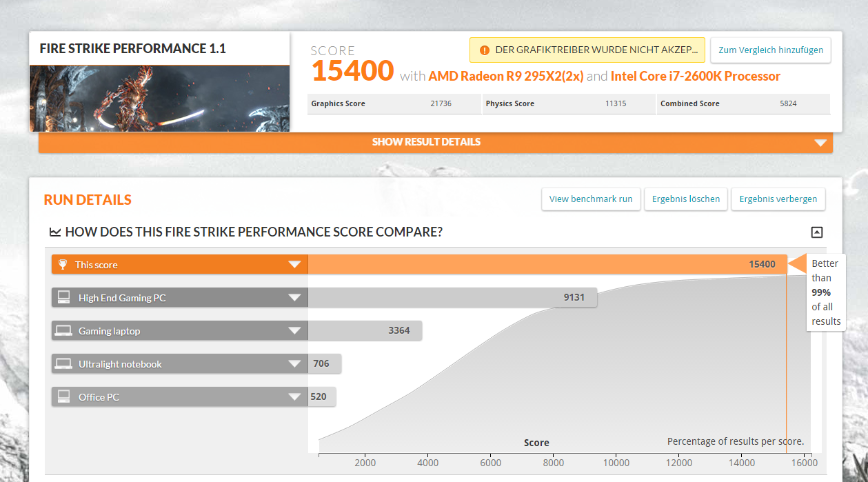Screen dimensions: 868x482
Task: Expand the Ultralight notebook dropdown arrow
Action: (294, 364)
